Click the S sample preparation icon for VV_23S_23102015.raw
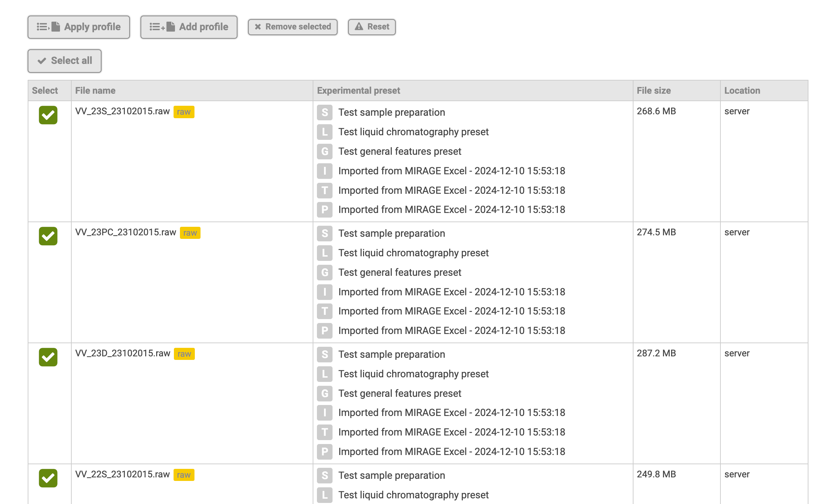This screenshot has width=834, height=504. [x=324, y=113]
